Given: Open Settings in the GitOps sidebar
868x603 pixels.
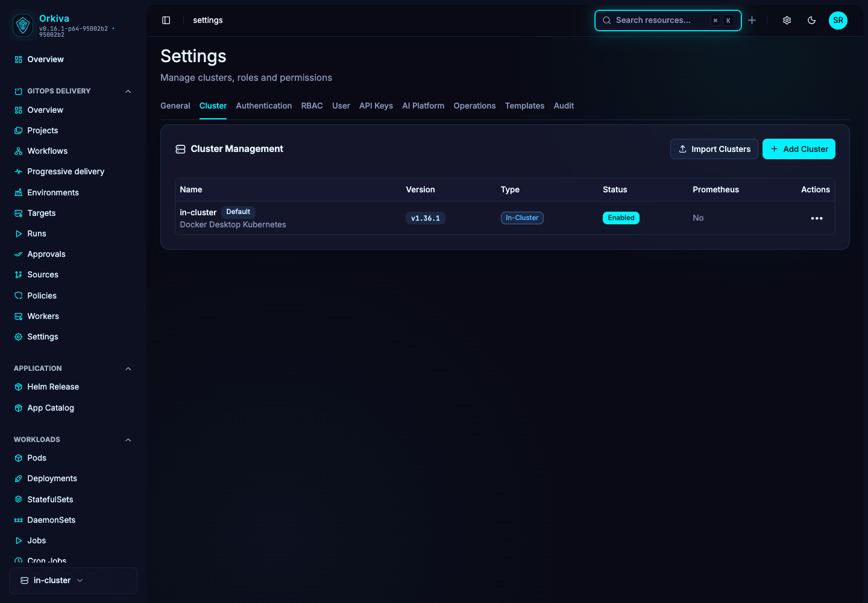Looking at the screenshot, I should point(72,336).
